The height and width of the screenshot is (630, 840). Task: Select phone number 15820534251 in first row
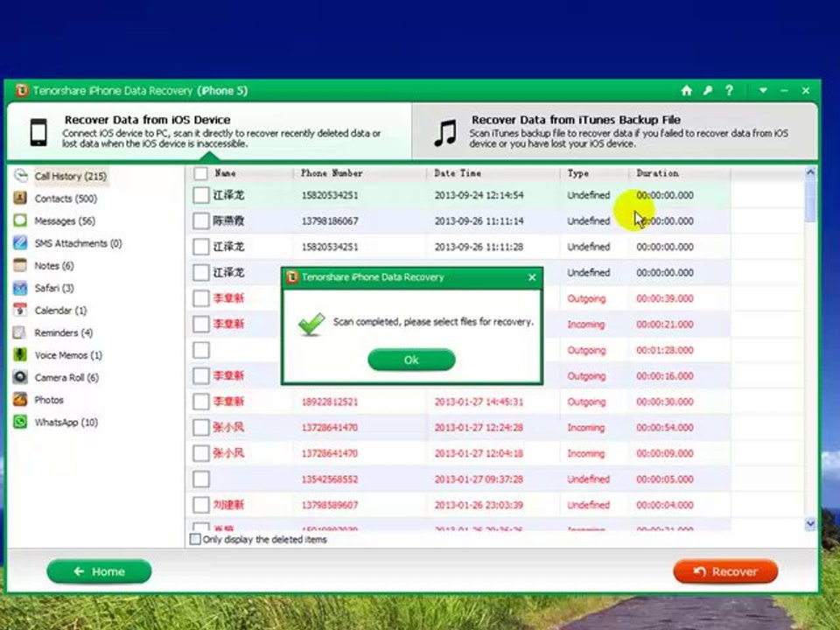click(330, 195)
